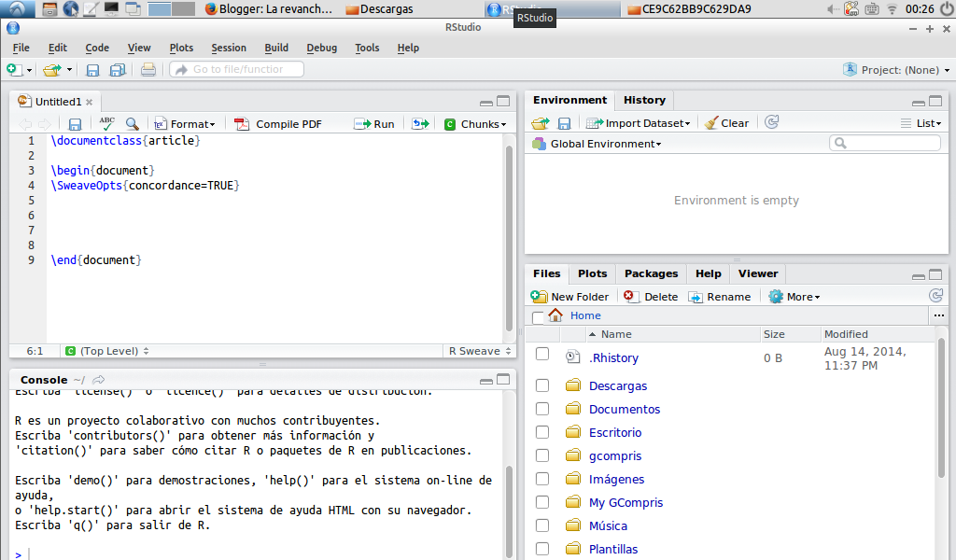Open the spell-check (ABC) tool
The image size is (956, 560).
coord(105,122)
